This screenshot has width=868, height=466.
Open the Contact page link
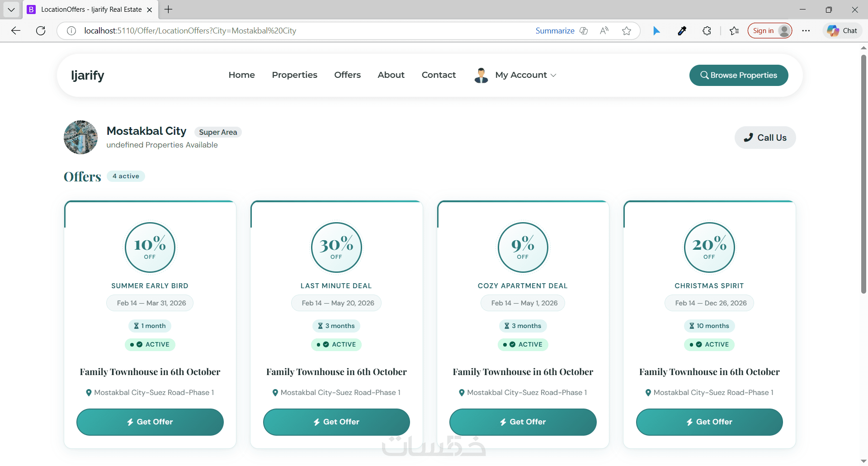pos(439,75)
